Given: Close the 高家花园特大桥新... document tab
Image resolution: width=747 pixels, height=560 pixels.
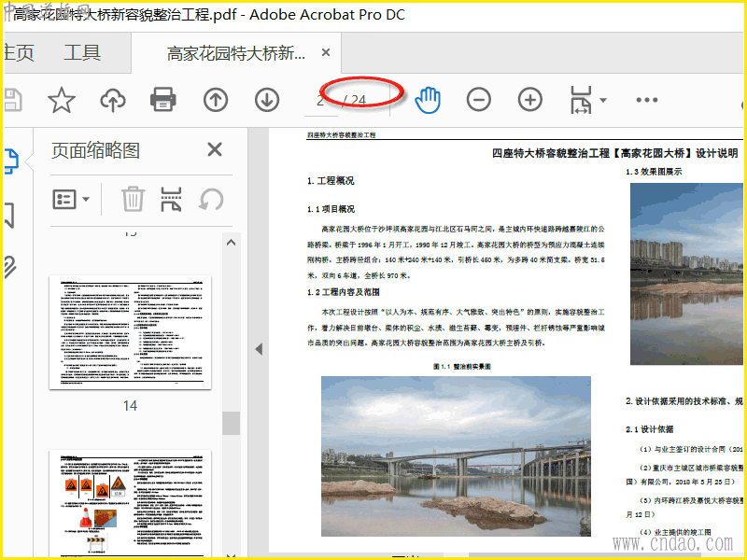Looking at the screenshot, I should (x=326, y=52).
